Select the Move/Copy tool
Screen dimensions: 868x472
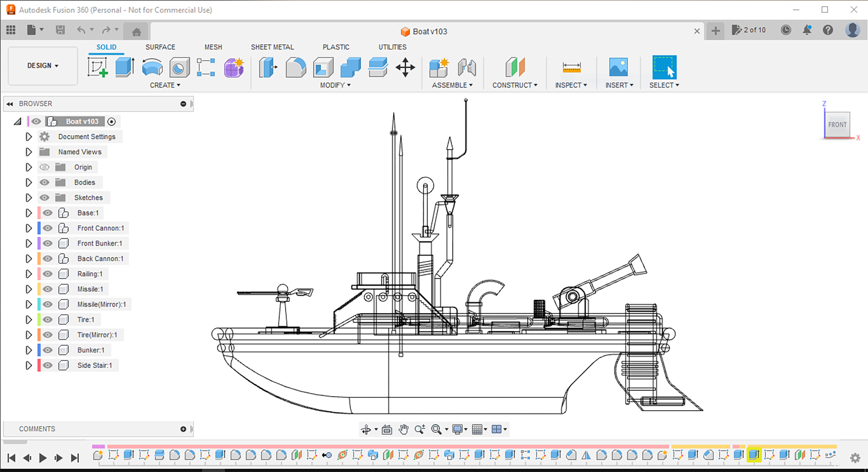point(405,67)
